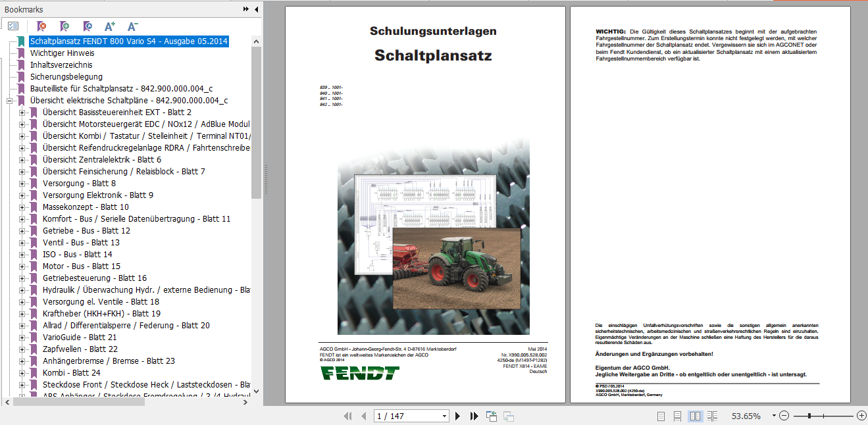Go to the previous page arrow

click(363, 416)
